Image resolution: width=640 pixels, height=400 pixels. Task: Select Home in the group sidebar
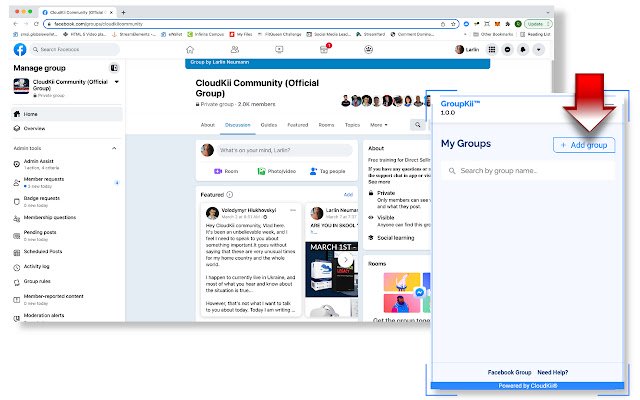pyautogui.click(x=67, y=114)
